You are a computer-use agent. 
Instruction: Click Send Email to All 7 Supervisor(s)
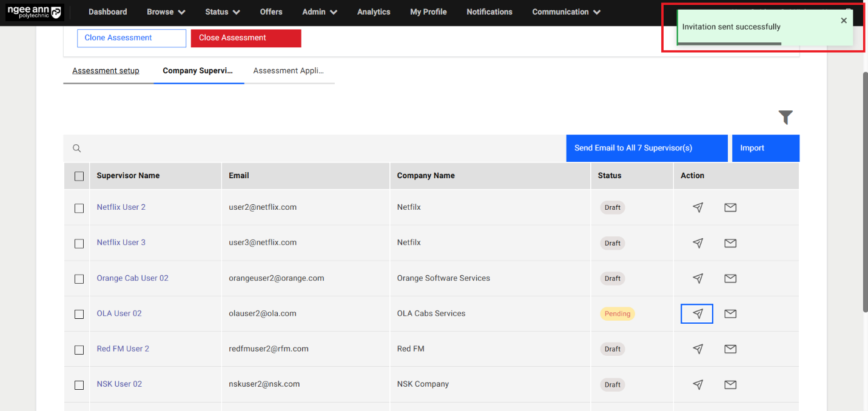[646, 148]
